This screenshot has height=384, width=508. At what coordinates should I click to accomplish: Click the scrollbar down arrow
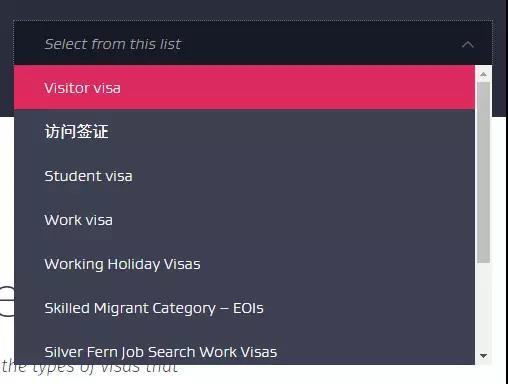(483, 356)
